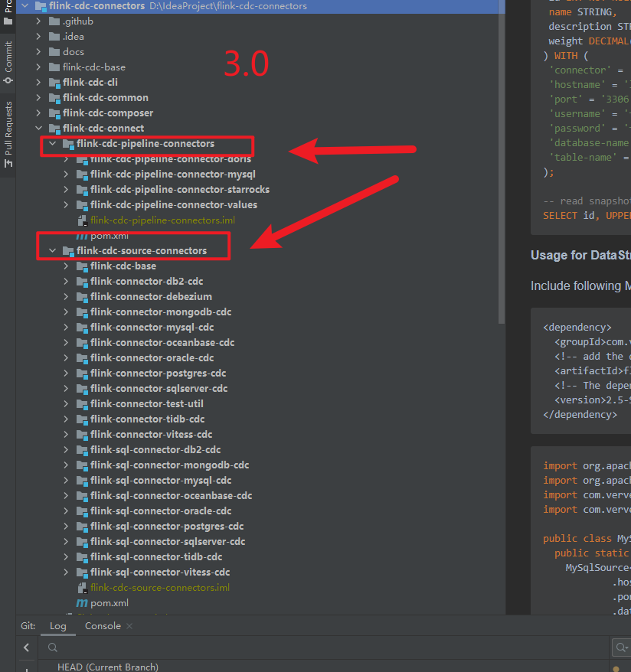The image size is (631, 672).
Task: Expand flink-cdc-pipeline-connector-mysql module
Action: tap(66, 174)
